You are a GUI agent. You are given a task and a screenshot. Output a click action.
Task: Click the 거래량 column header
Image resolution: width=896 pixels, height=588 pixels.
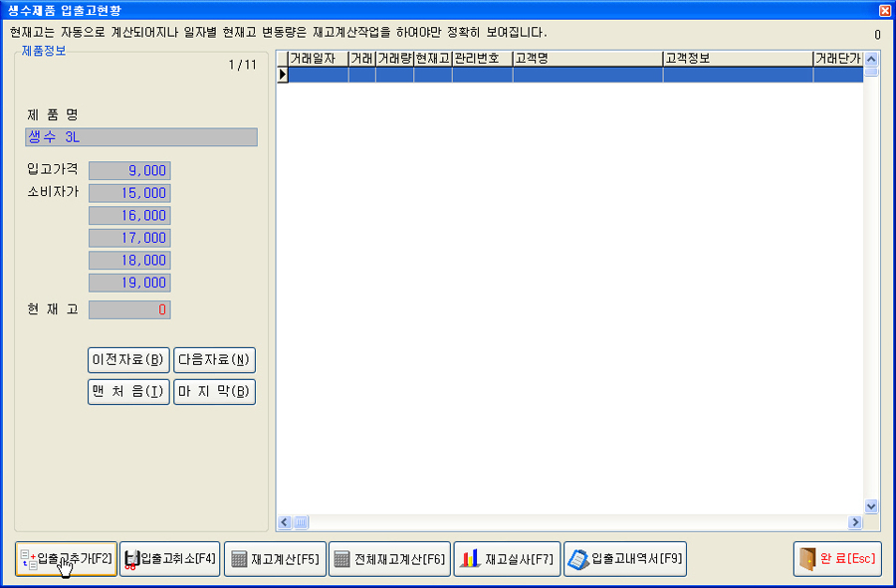(x=395, y=59)
